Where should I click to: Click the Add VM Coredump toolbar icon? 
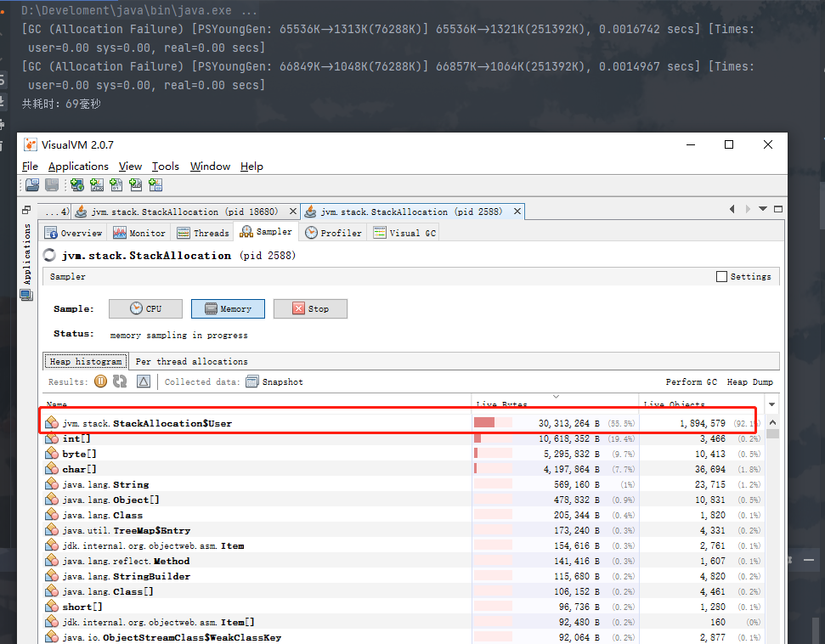136,184
